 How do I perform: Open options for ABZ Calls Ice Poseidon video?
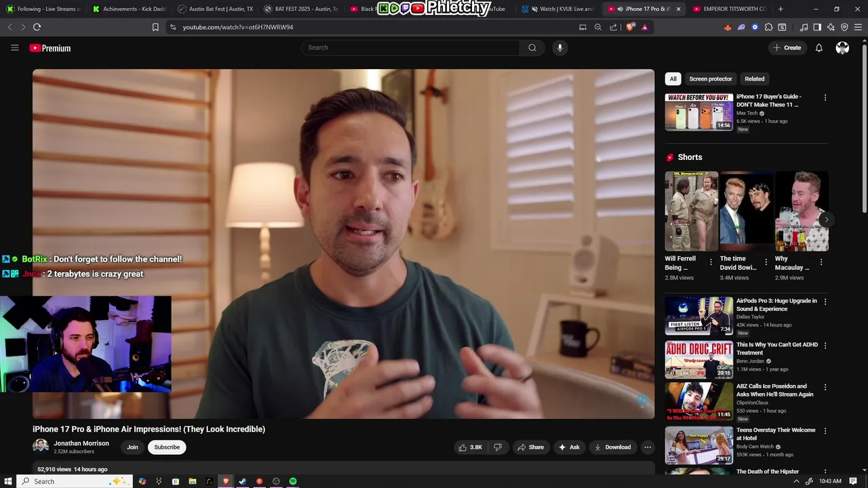tap(825, 387)
